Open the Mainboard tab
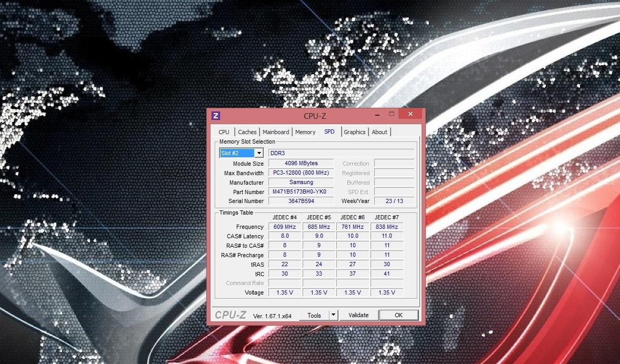The width and height of the screenshot is (620, 364). coord(276,132)
